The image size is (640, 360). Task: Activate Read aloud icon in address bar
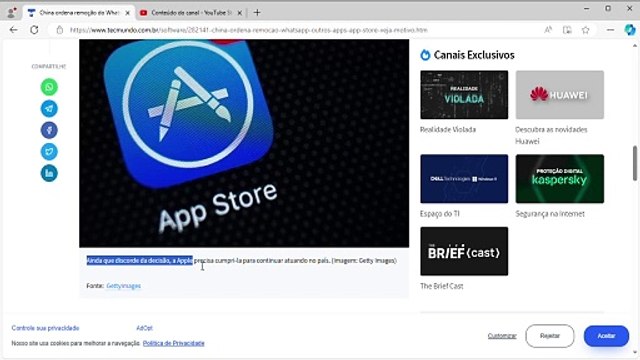click(x=548, y=30)
